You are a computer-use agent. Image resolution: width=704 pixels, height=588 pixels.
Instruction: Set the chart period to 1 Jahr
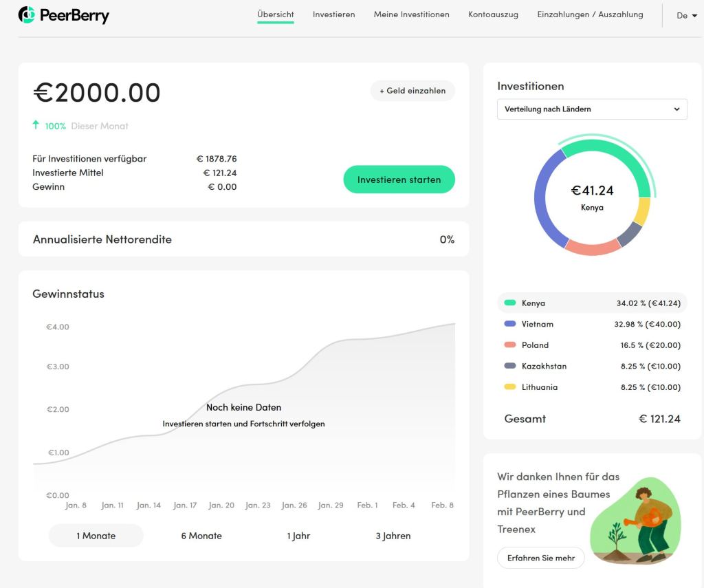pyautogui.click(x=298, y=536)
